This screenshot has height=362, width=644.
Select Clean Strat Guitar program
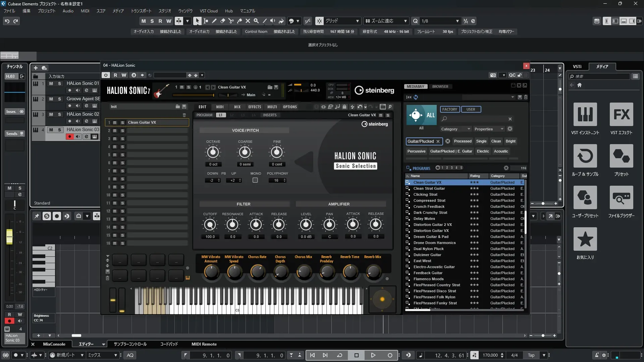click(429, 188)
